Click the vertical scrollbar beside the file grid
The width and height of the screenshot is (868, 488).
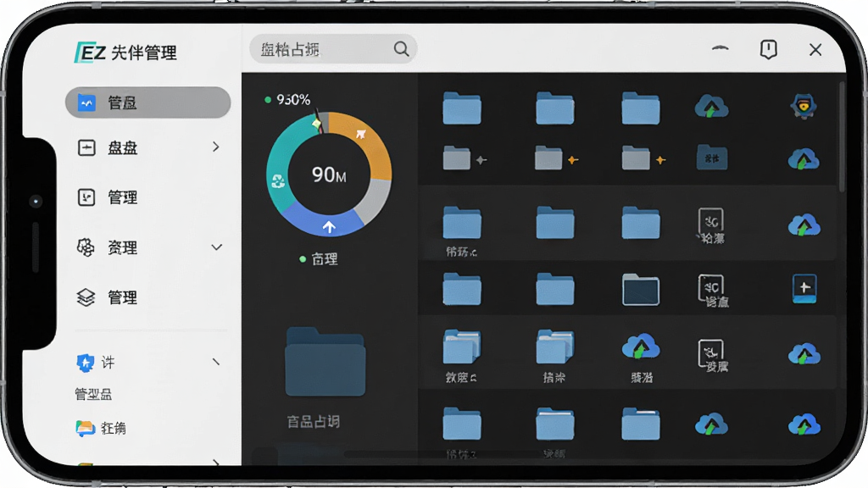842,136
